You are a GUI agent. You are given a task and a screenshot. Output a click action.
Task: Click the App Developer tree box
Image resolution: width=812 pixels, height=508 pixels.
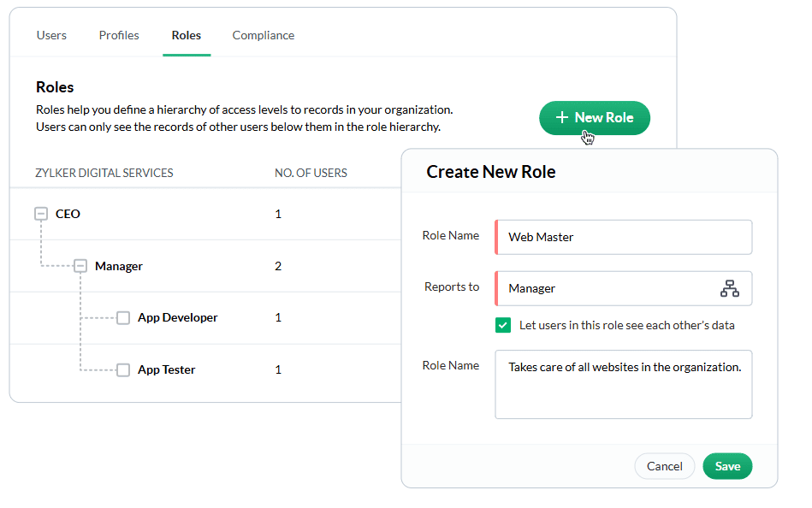(x=122, y=317)
